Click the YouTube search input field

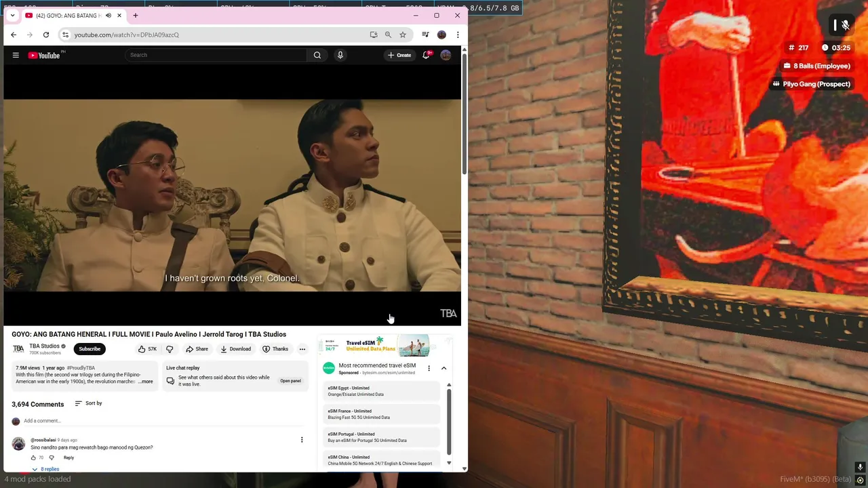[x=216, y=55]
